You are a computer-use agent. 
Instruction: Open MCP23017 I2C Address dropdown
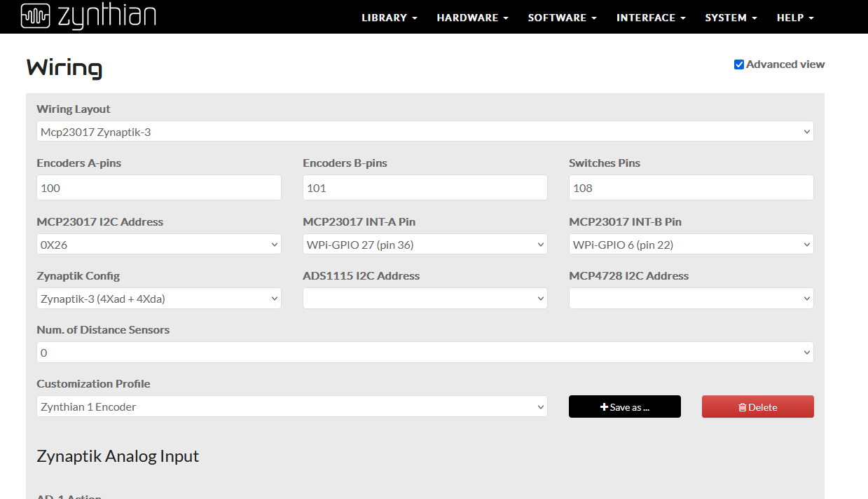[x=158, y=245]
